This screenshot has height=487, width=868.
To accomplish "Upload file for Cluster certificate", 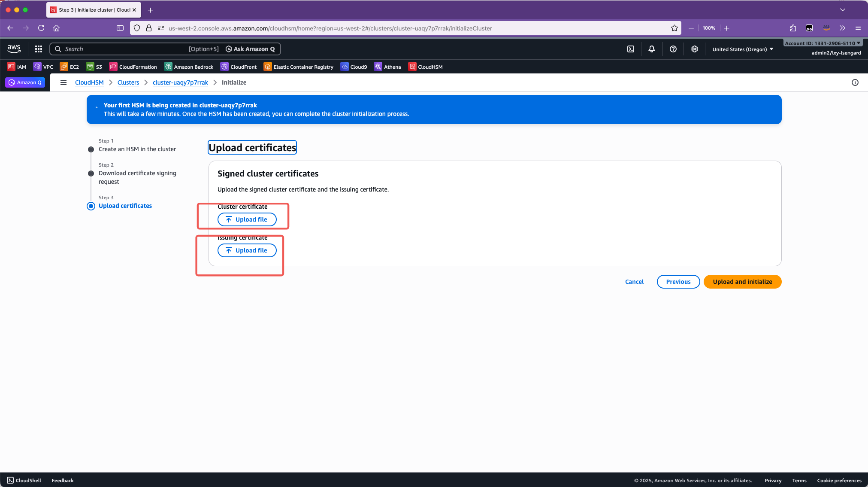I will 247,219.
